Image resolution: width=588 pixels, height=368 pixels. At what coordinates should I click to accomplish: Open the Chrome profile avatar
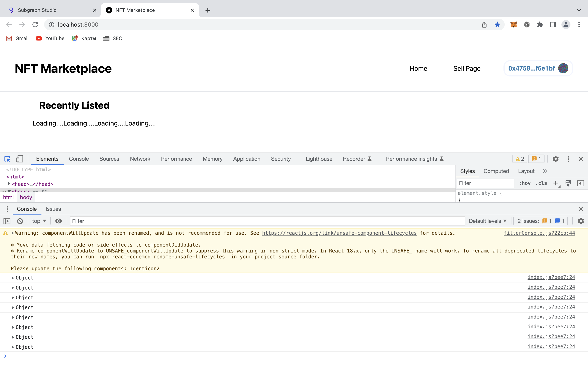tap(566, 25)
